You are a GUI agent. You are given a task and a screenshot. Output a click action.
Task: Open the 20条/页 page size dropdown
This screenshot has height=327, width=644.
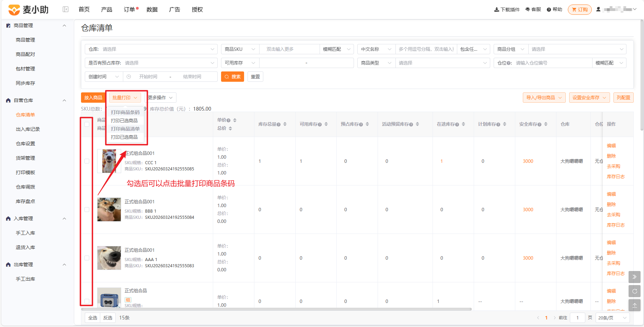click(613, 318)
